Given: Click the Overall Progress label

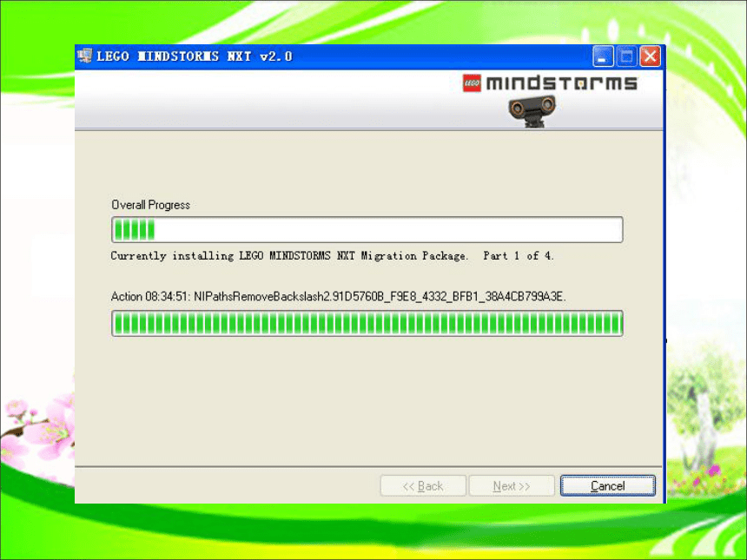Looking at the screenshot, I should [150, 205].
